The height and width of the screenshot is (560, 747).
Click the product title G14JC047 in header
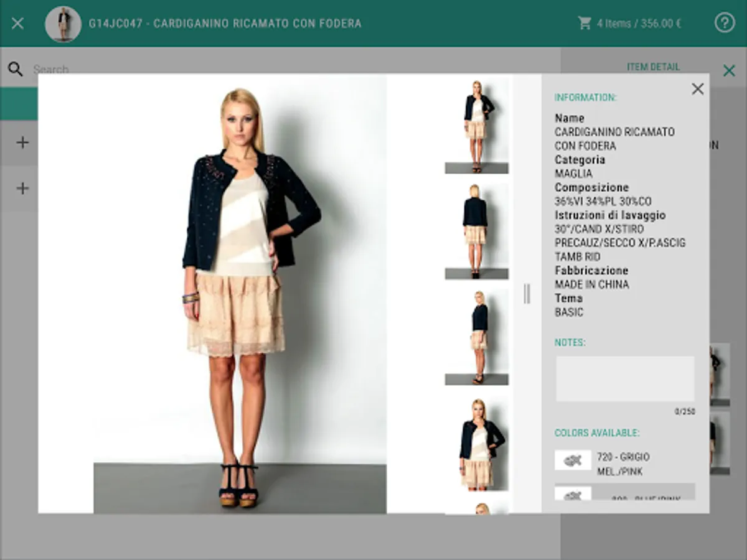225,24
